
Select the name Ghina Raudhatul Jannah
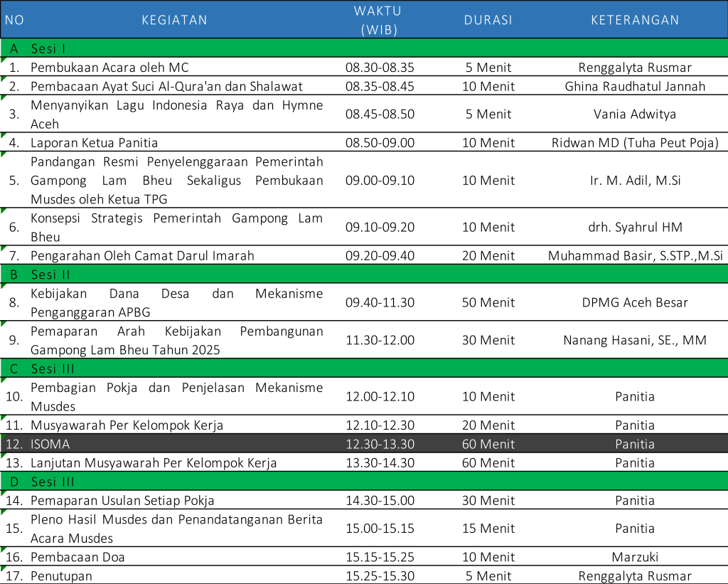(635, 86)
